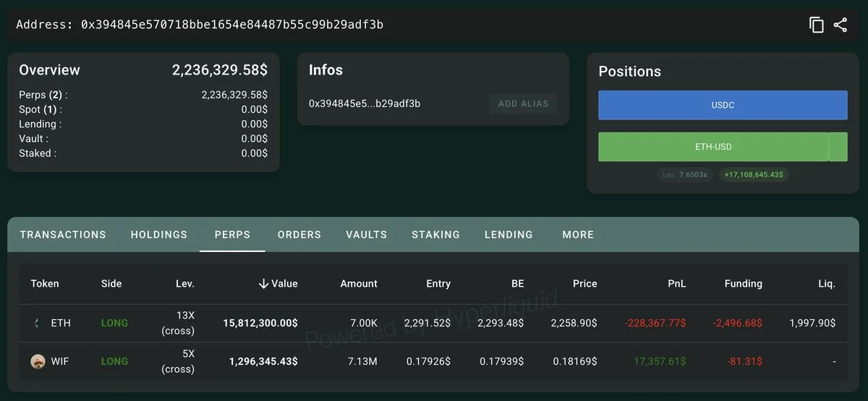Click the full address text at top

click(x=200, y=25)
